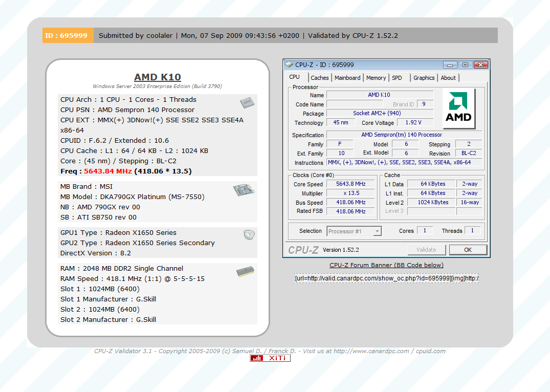The image size is (550, 392).
Task: Select the SPD tab
Action: coord(397,78)
